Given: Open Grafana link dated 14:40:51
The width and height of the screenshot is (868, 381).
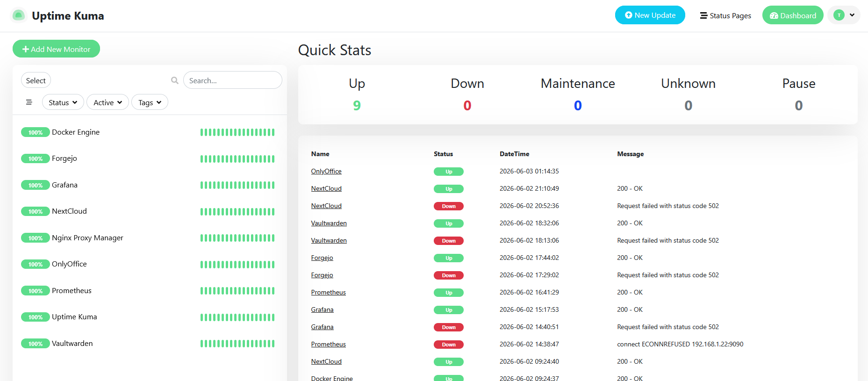Looking at the screenshot, I should point(323,327).
